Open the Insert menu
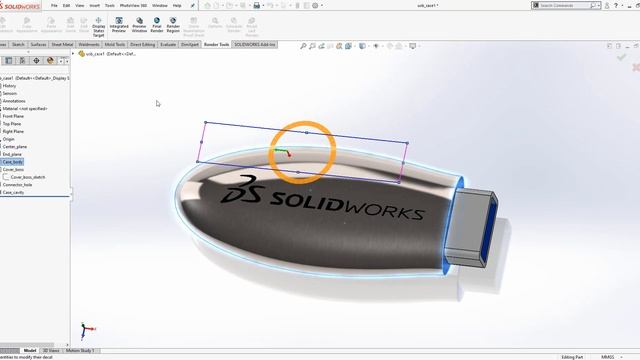This screenshot has width=640, height=360. tap(94, 6)
